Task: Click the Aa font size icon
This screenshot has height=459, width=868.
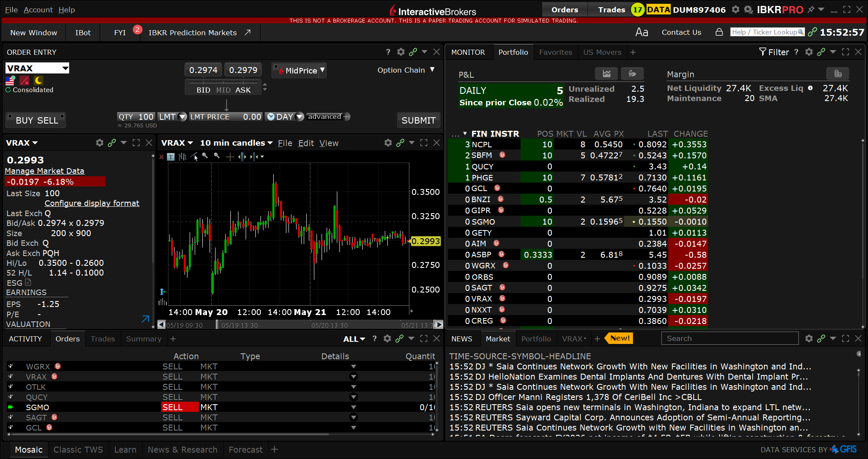Action: tap(641, 32)
